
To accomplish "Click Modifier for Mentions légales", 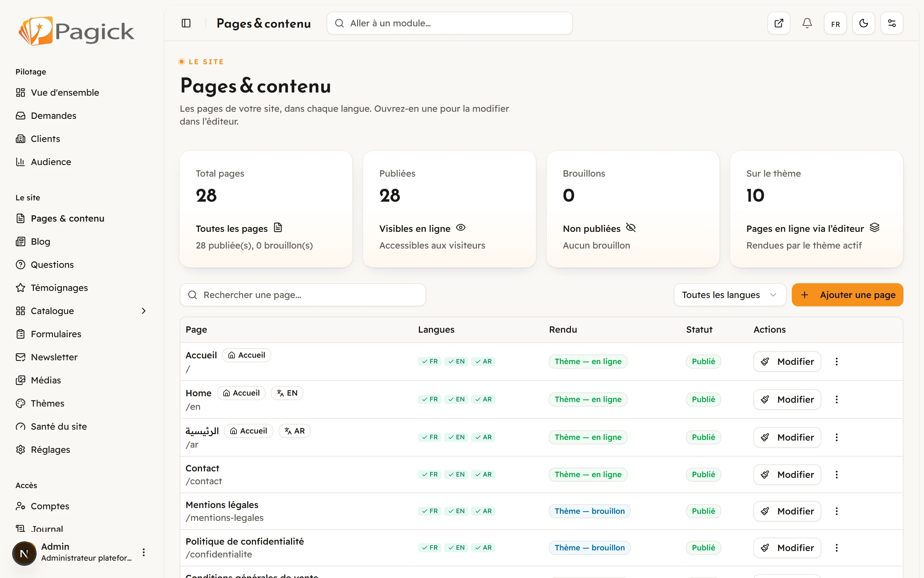I will pos(787,512).
